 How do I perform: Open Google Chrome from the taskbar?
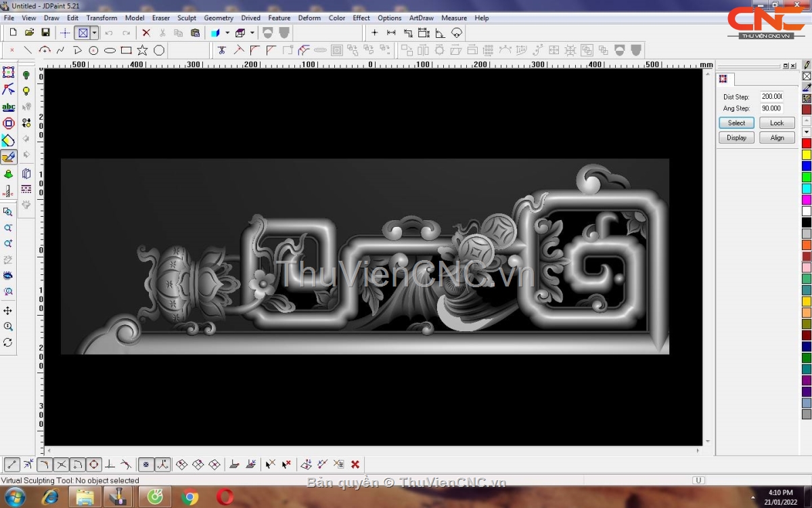[190, 497]
